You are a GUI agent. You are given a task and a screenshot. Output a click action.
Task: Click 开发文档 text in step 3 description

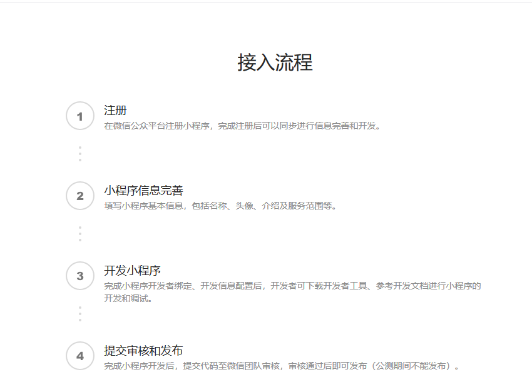coord(411,286)
